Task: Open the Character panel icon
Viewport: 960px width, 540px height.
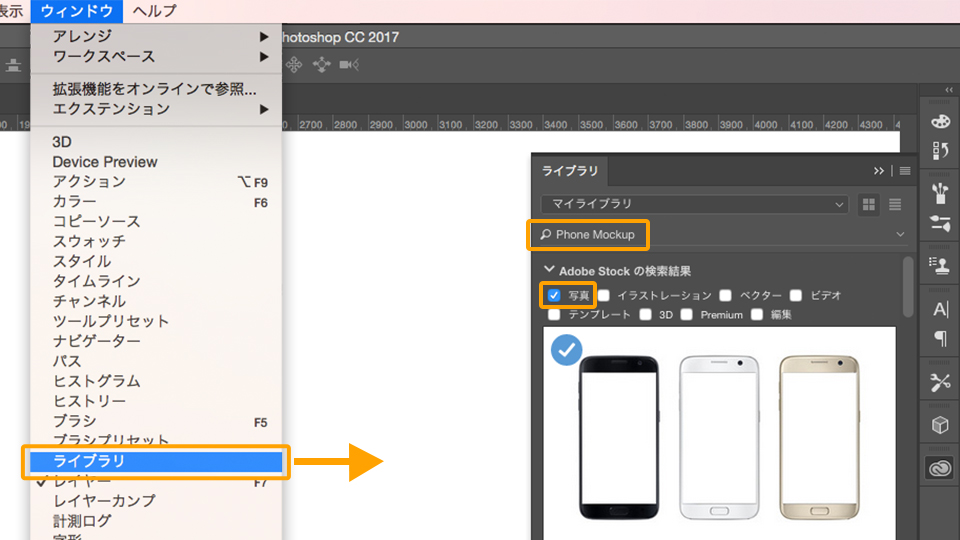Action: (940, 309)
